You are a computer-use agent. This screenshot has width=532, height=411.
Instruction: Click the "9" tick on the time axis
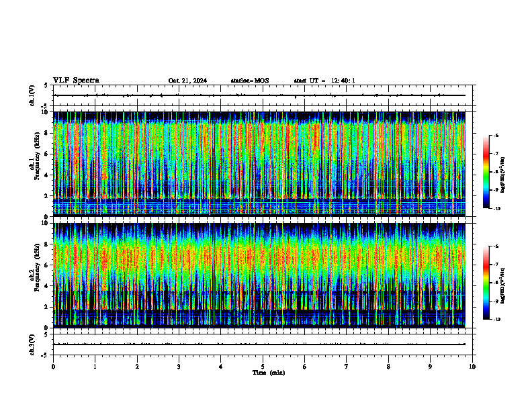[x=430, y=367]
